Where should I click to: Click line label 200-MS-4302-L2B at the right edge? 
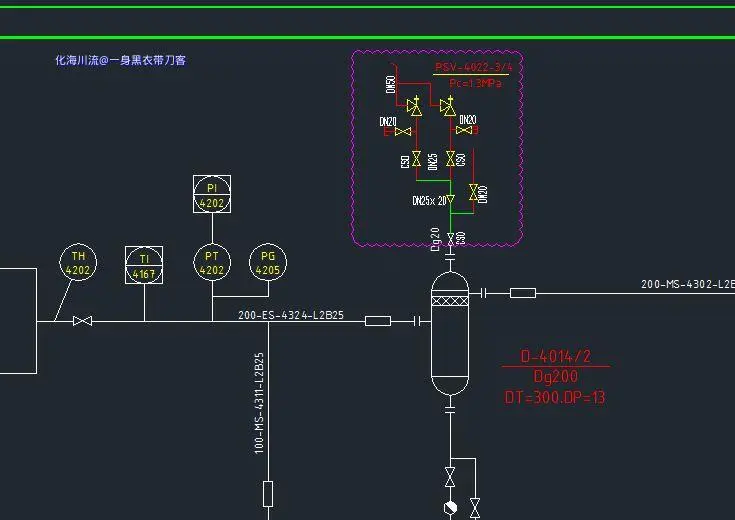(x=688, y=284)
